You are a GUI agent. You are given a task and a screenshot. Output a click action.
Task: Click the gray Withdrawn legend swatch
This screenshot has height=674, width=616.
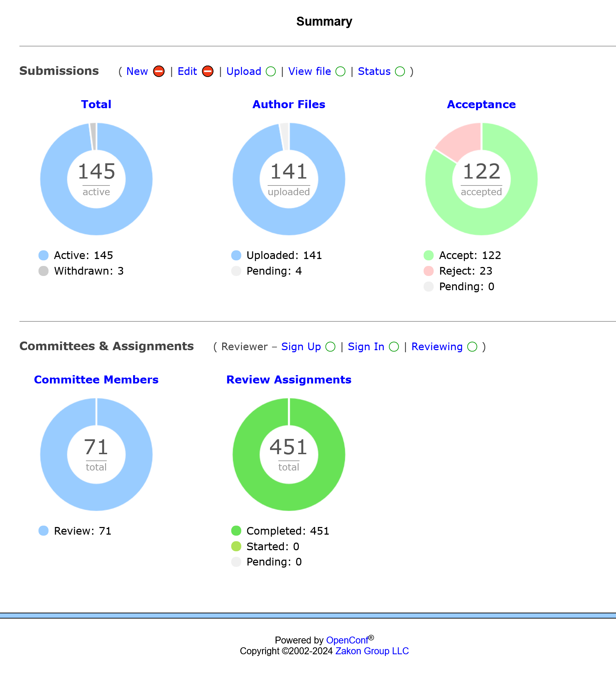point(43,271)
